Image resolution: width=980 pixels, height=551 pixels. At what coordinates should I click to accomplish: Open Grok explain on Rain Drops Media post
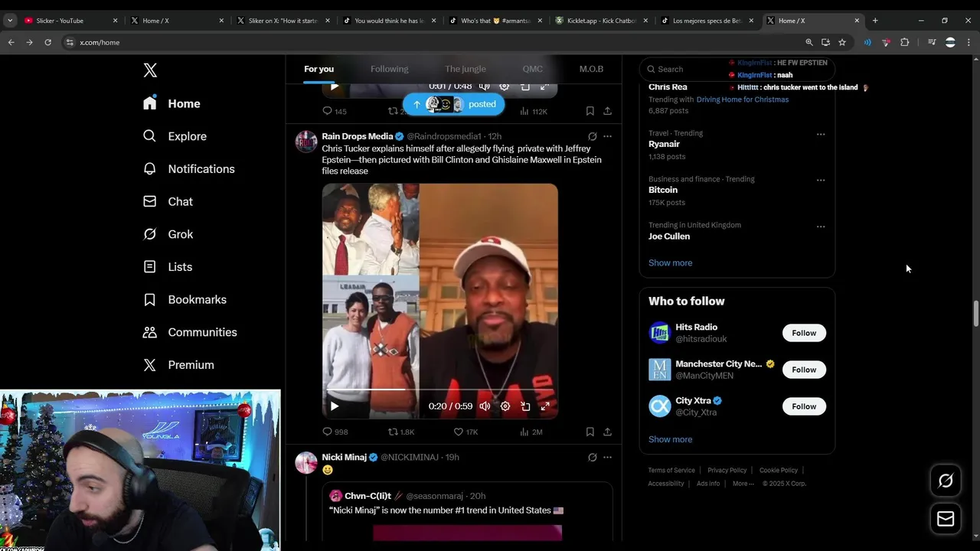tap(592, 136)
